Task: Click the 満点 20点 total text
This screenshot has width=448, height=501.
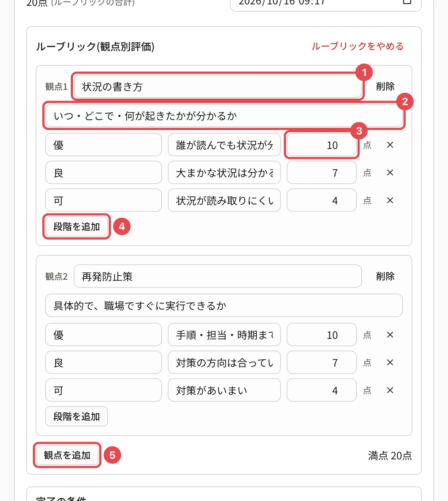Action: 390,456
